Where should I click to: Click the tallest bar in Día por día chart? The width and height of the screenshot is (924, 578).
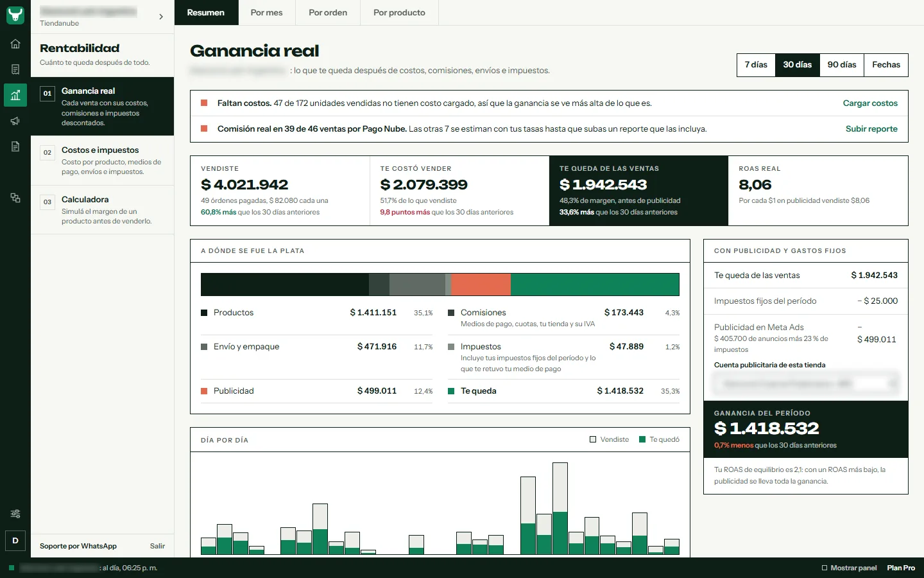[560, 508]
